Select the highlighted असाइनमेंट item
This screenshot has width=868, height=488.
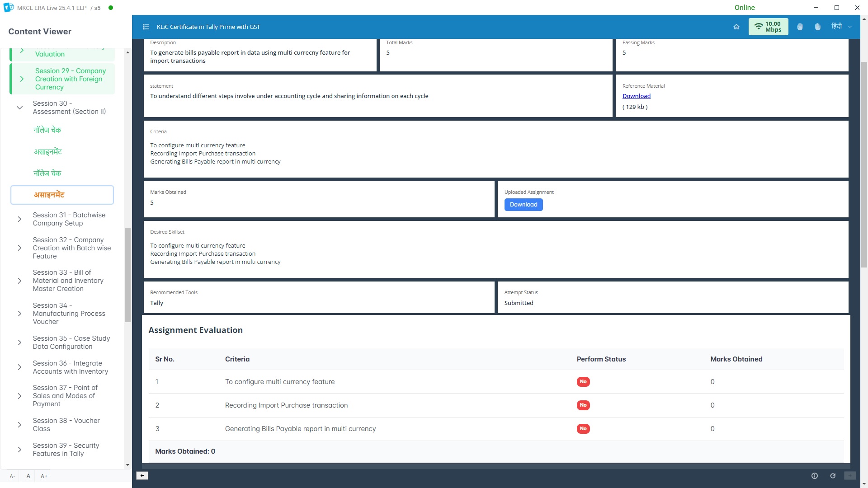click(62, 195)
